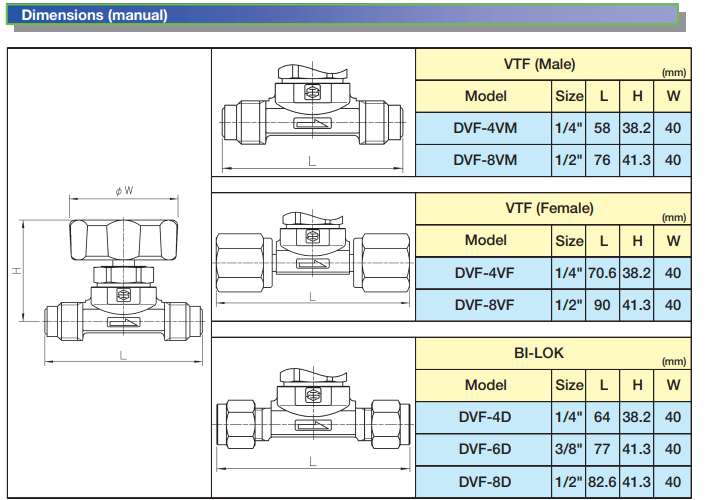
Task: Select the H value 41.3 in DVF-8VM row
Action: (x=636, y=160)
